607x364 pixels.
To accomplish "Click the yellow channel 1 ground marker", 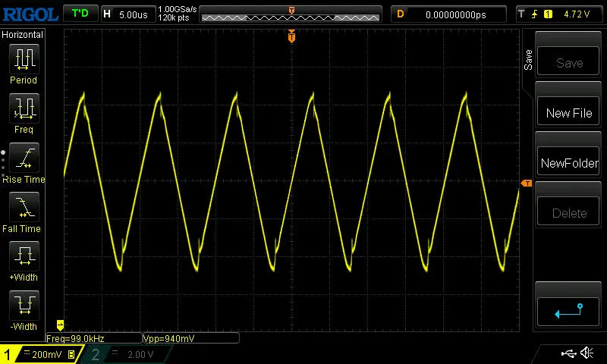I will (60, 325).
